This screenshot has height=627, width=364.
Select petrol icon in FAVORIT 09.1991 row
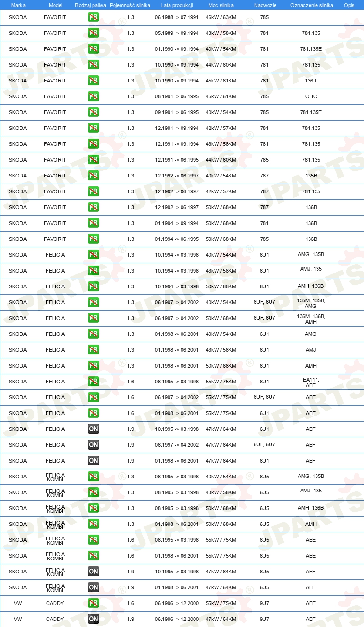pos(93,113)
